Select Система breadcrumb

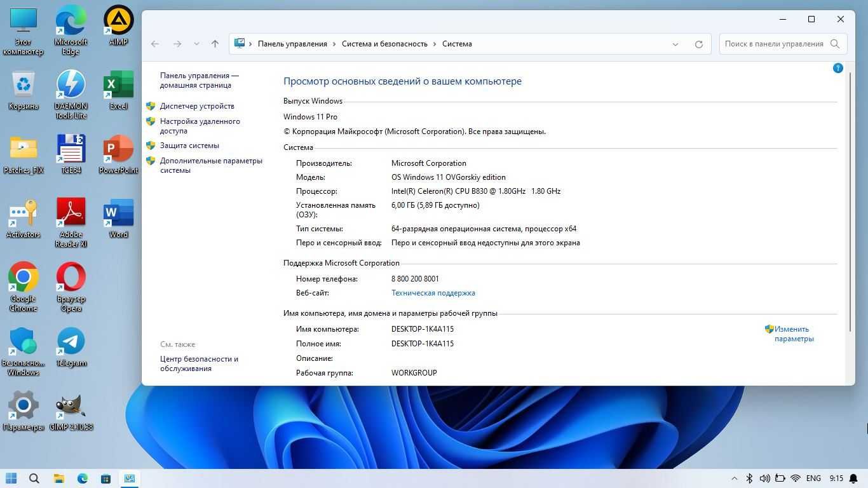tap(457, 44)
